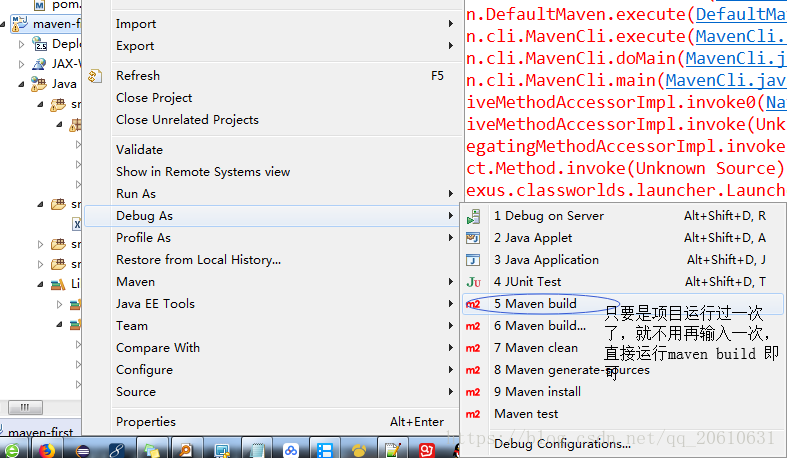The height and width of the screenshot is (458, 787).
Task: Follow the MavenCli link on execute line
Action: point(741,36)
